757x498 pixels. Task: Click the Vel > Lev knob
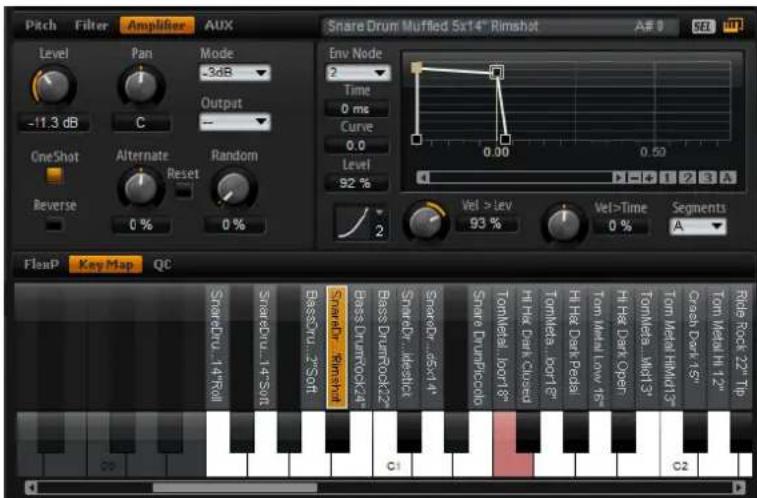(426, 221)
